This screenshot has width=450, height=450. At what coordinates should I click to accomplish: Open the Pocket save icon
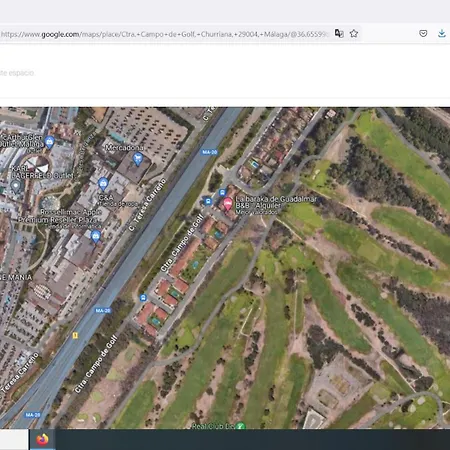pyautogui.click(x=423, y=33)
